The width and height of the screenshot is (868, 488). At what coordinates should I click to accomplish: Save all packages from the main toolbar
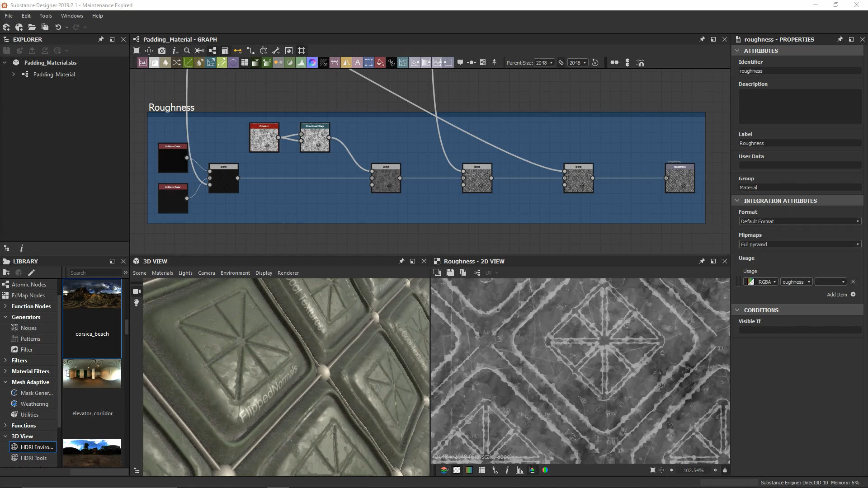(x=45, y=27)
